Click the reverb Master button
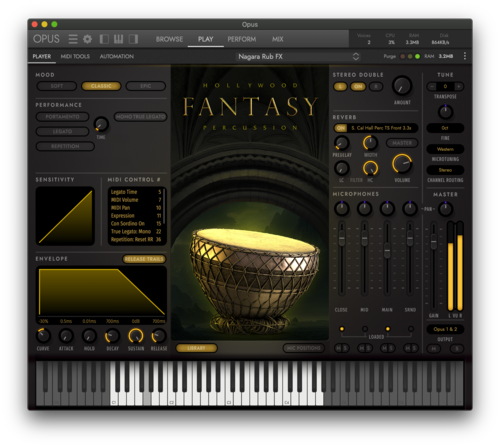500x447 pixels. coord(402,143)
